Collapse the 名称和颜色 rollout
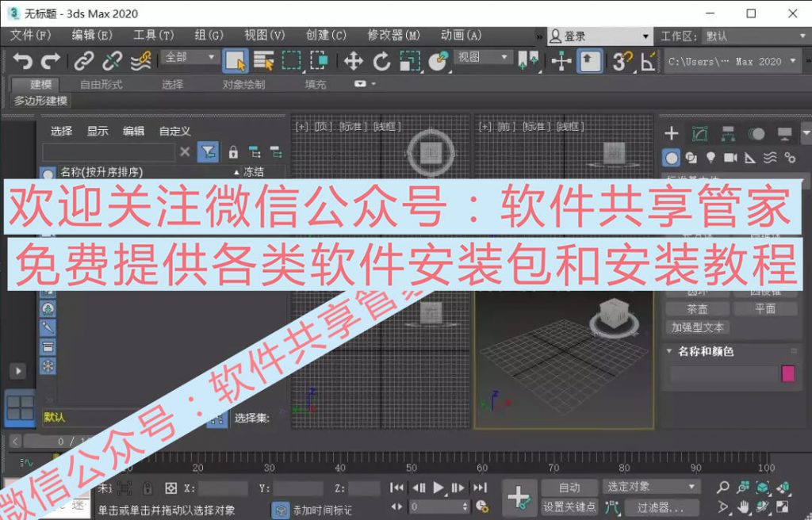812x520 pixels. pyautogui.click(x=669, y=351)
